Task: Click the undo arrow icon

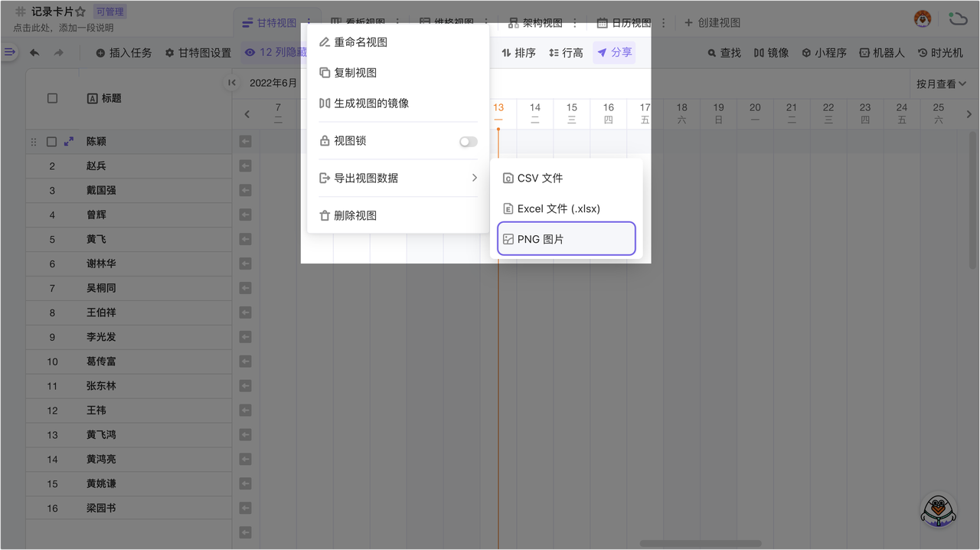Action: 34,53
